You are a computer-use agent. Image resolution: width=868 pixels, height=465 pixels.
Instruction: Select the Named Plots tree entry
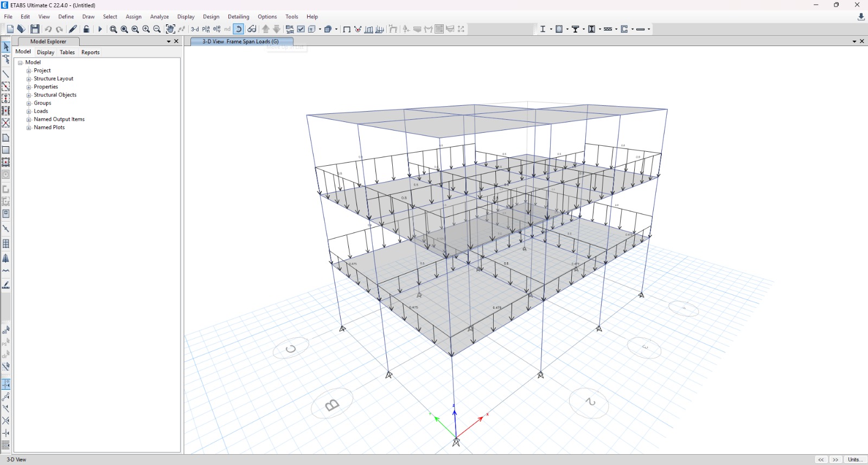click(x=49, y=128)
